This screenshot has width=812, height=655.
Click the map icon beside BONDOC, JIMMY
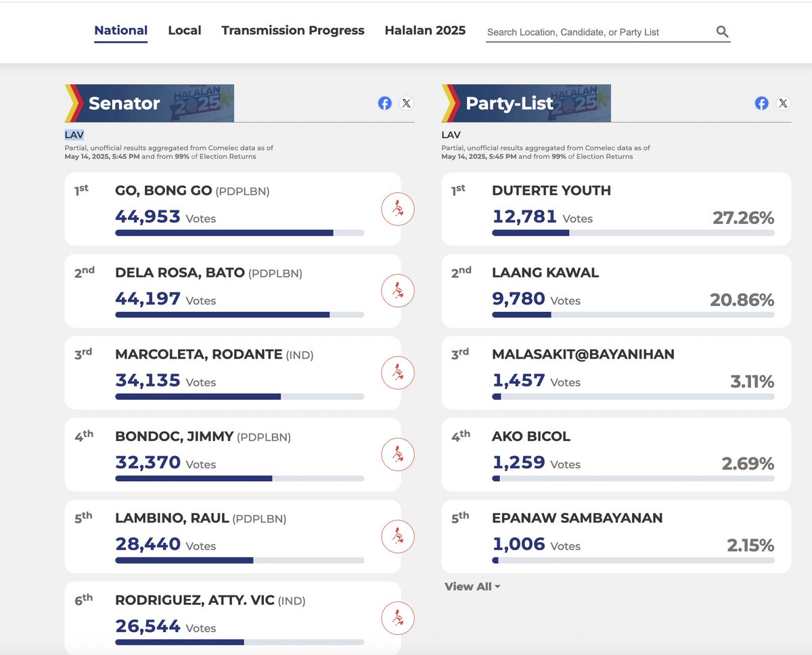[398, 454]
